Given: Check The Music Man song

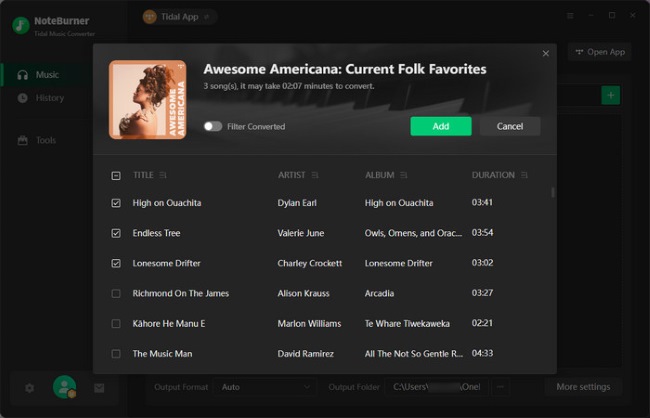Looking at the screenshot, I should (116, 354).
